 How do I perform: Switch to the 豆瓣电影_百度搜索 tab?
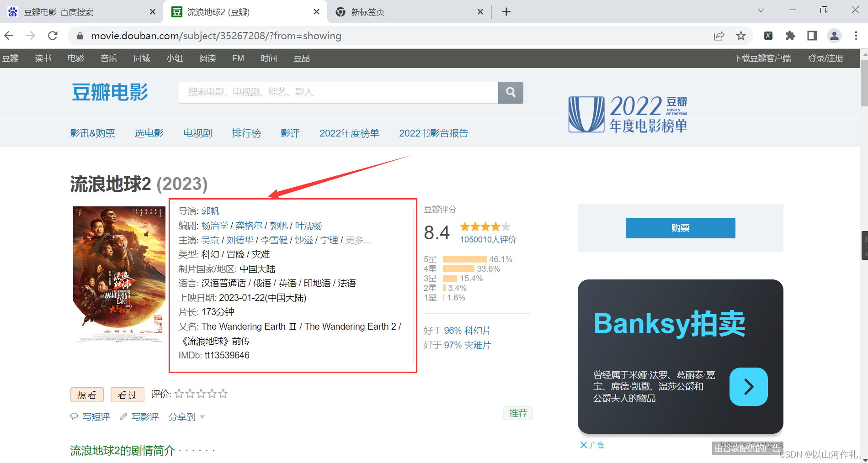coord(81,12)
